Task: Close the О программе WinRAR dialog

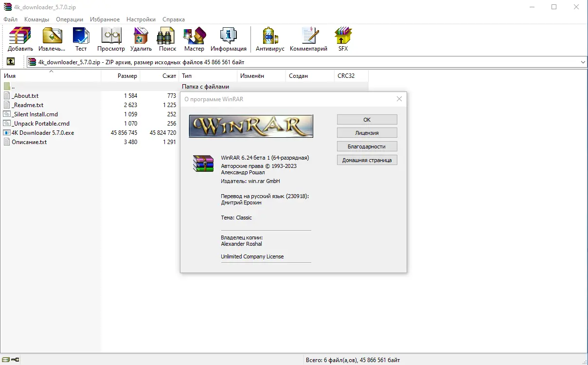Action: click(399, 99)
